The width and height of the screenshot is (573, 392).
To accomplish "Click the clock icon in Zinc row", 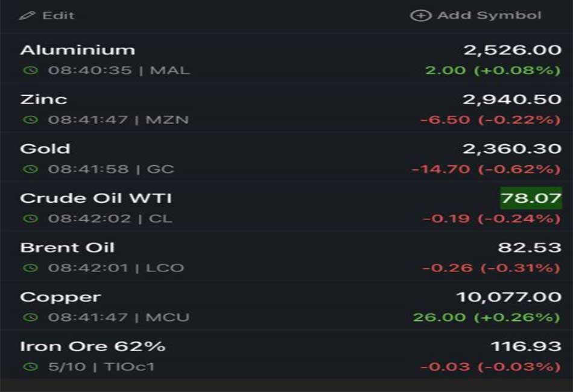I will click(x=30, y=119).
